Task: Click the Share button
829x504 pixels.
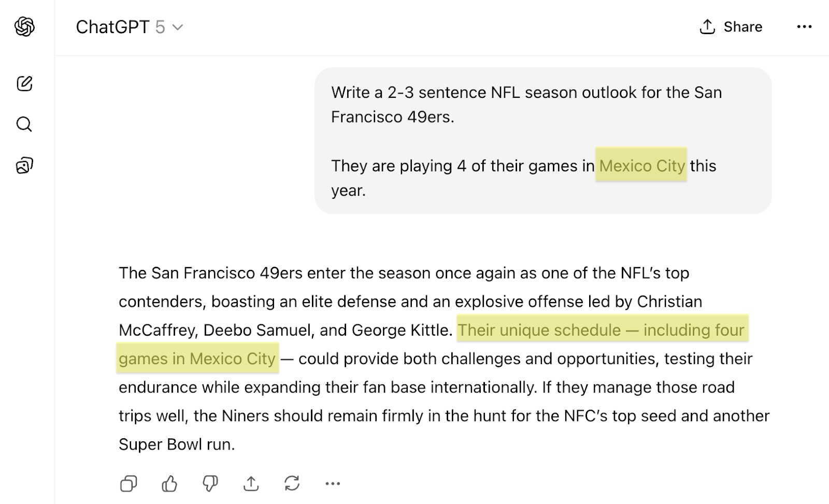Action: pyautogui.click(x=731, y=27)
